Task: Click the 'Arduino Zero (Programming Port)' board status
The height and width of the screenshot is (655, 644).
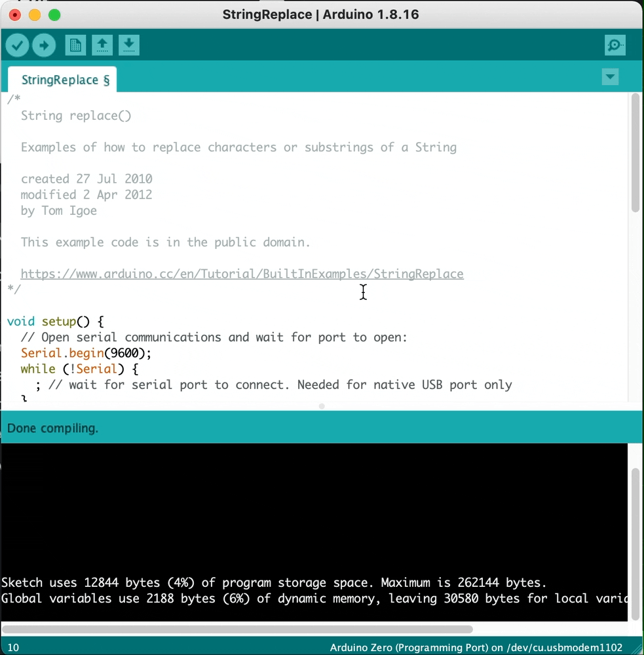Action: click(x=476, y=648)
